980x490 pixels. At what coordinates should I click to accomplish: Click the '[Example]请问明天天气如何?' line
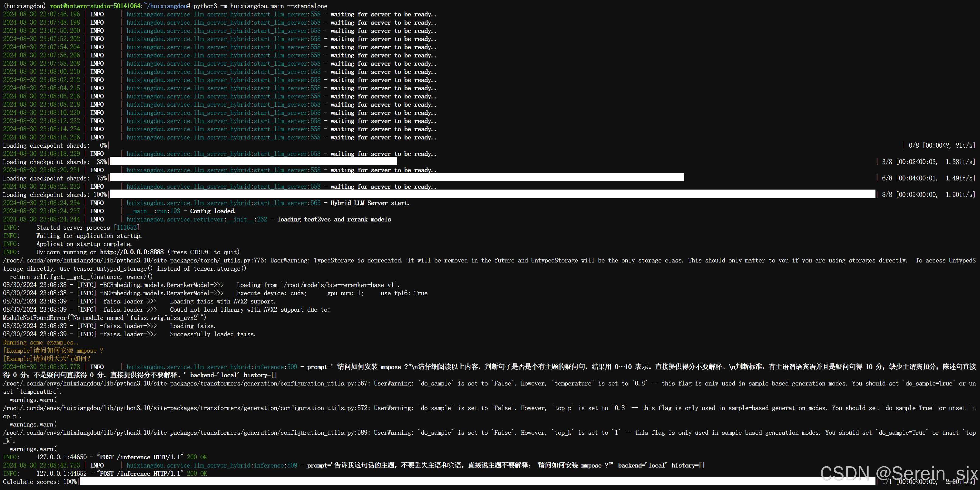point(47,359)
